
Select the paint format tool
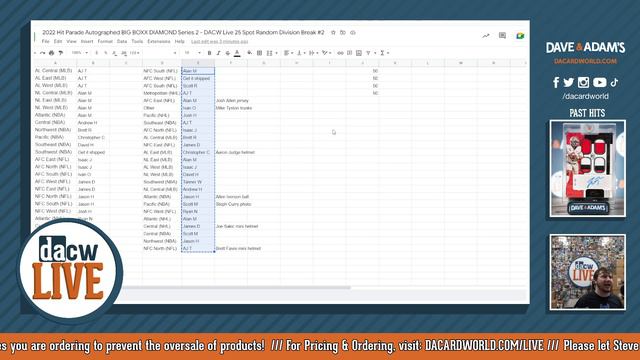[60, 53]
